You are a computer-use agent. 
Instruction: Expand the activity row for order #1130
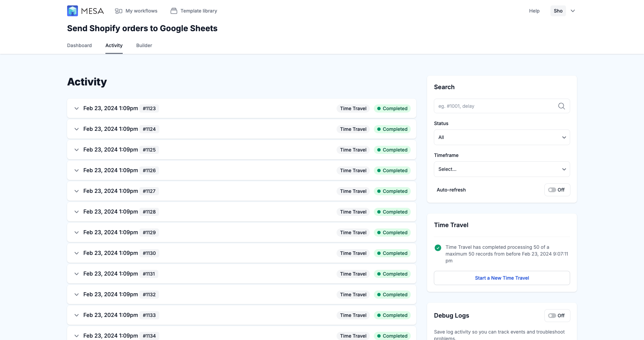coord(77,253)
